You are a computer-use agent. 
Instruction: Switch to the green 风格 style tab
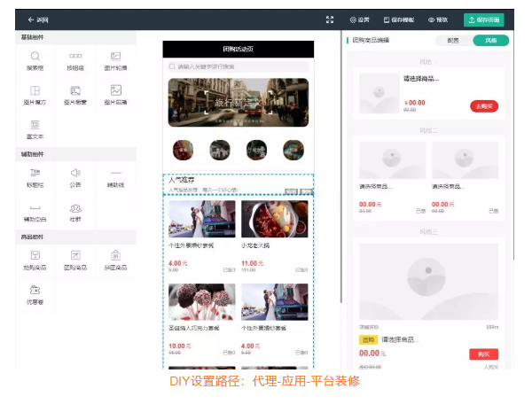tap(490, 41)
